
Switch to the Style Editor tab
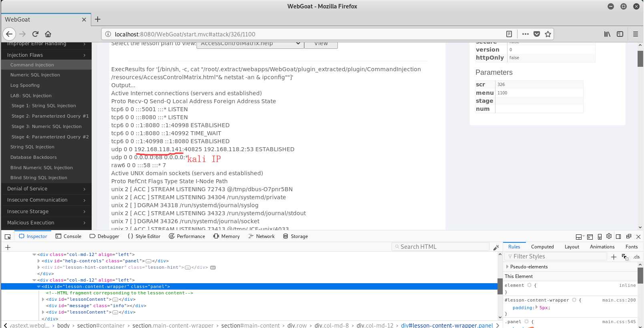pos(144,236)
